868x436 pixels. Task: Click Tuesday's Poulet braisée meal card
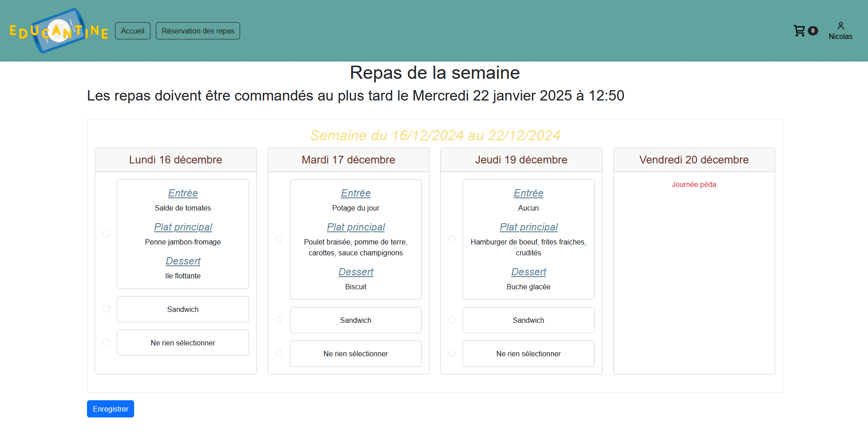356,247
